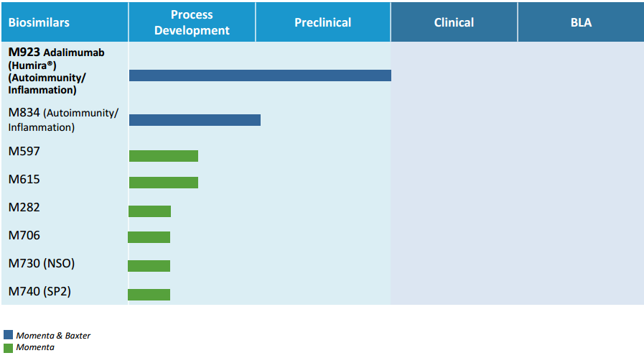This screenshot has height=358, width=644.
Task: Click the Biosimilars column header
Action: pyautogui.click(x=39, y=22)
